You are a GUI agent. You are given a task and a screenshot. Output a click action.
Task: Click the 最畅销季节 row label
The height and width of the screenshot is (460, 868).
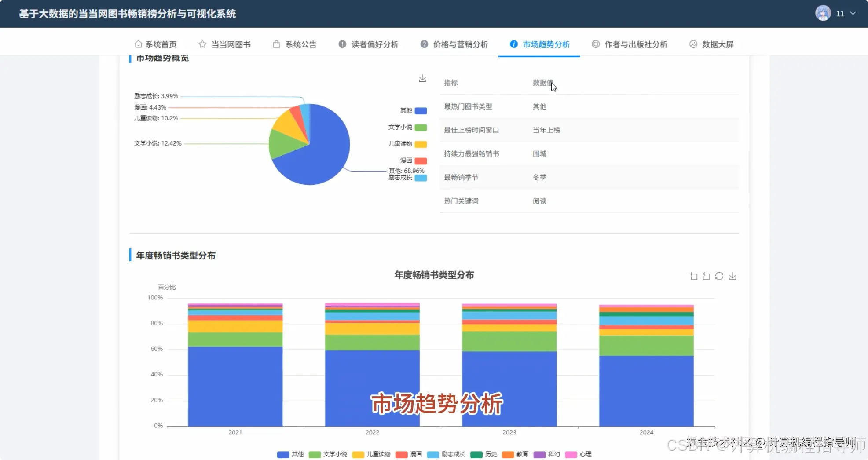click(x=461, y=177)
